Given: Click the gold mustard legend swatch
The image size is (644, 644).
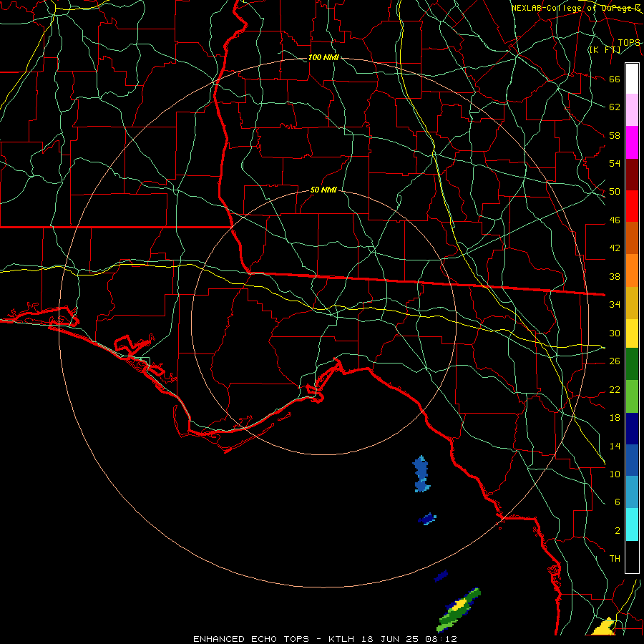Looking at the screenshot, I should 632,302.
